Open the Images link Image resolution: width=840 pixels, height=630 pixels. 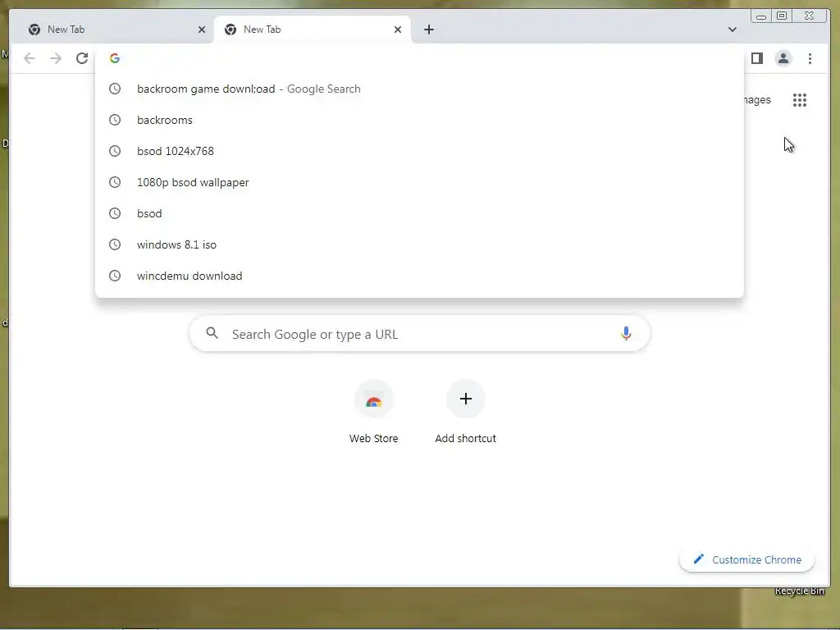pos(757,99)
